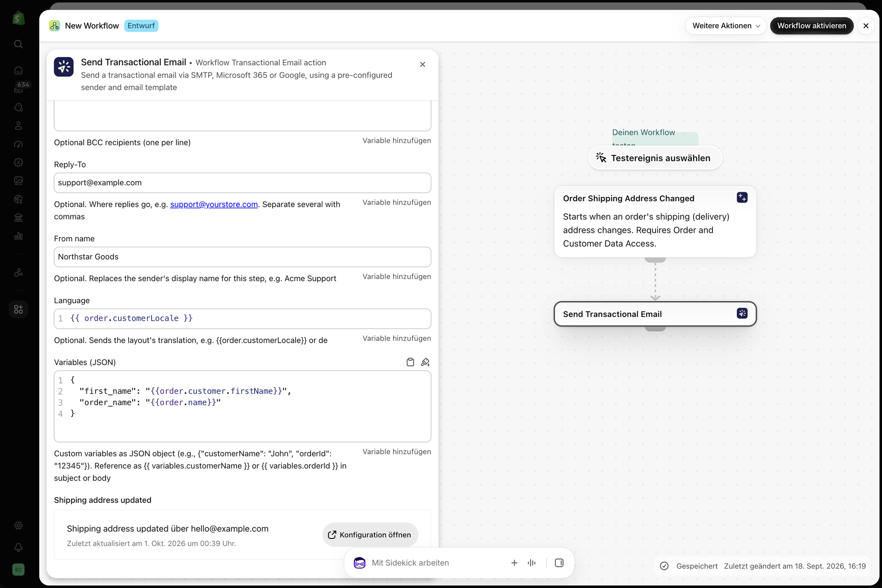Open the Apps grid icon in sidebar

click(18, 309)
